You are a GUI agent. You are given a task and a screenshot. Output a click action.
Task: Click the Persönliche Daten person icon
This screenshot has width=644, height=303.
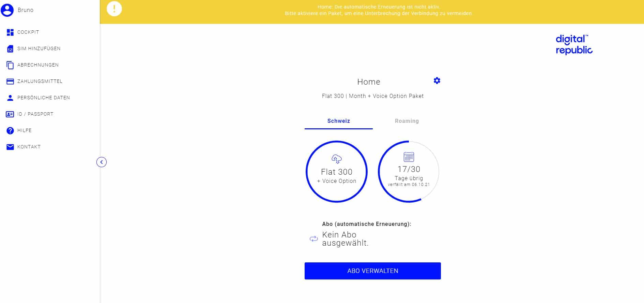click(10, 98)
